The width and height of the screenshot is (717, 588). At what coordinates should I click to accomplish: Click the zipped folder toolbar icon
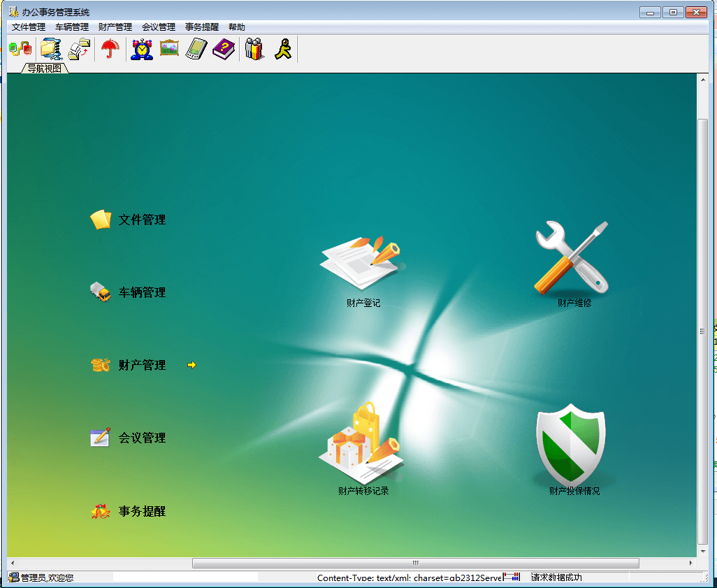pos(50,49)
